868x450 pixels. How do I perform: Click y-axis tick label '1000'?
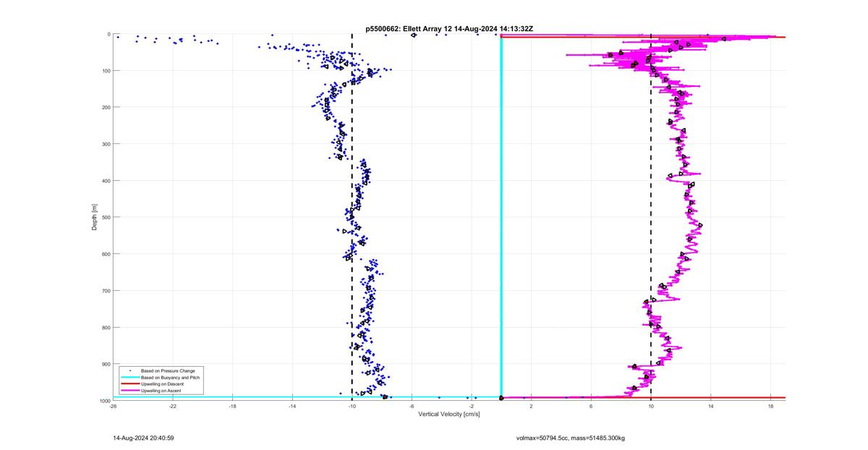103,400
